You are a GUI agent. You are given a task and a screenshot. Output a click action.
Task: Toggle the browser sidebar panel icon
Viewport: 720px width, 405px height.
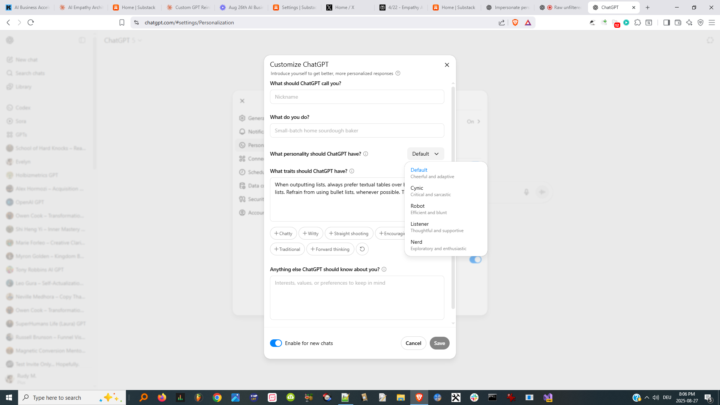point(666,22)
